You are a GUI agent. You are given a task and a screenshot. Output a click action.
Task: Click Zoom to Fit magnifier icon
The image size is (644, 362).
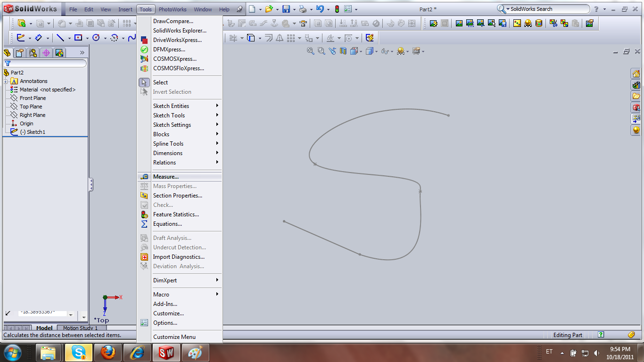[x=310, y=51]
